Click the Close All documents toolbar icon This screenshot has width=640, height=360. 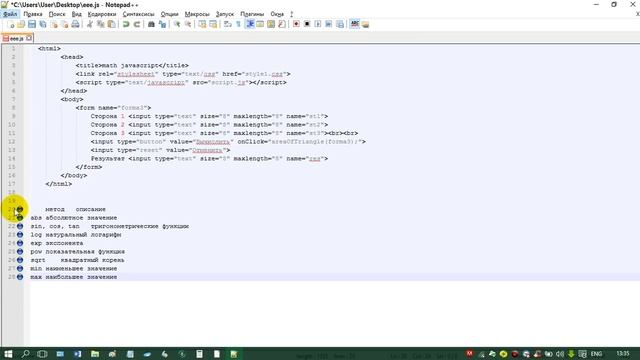tap(64, 24)
